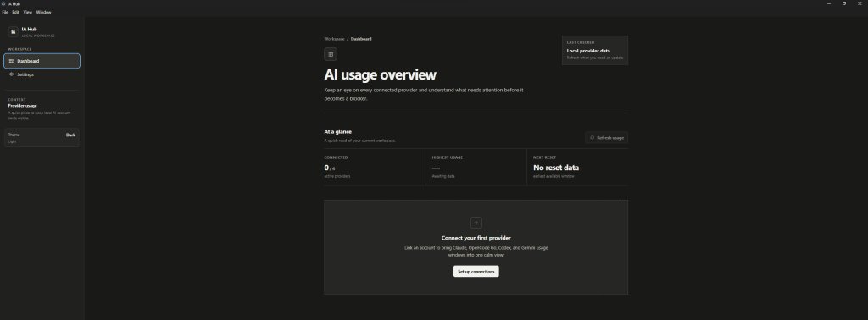Click the Provider usage context label in sidebar
Viewport: 868px width, 320px height.
pyautogui.click(x=23, y=106)
